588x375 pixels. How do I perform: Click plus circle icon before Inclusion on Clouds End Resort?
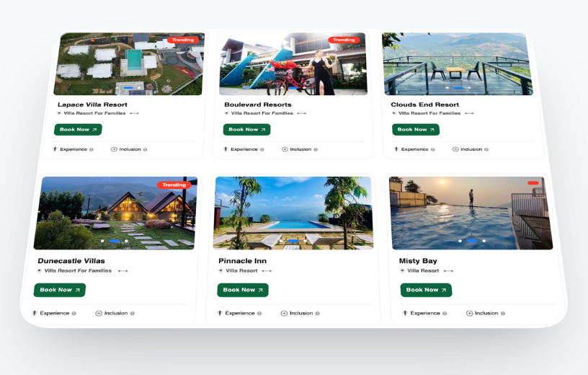455,149
